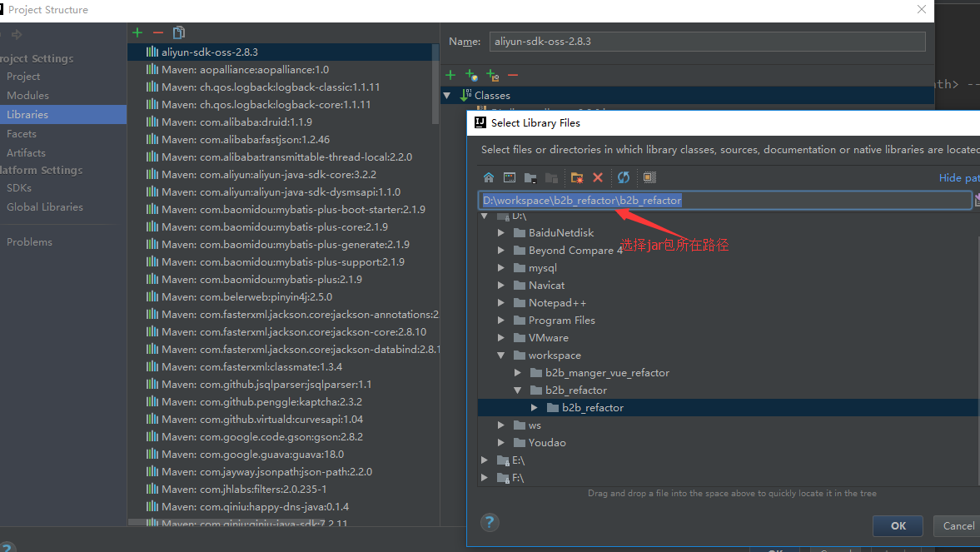
Task: Click the BaiduNetdisk folder icon
Action: tap(520, 232)
